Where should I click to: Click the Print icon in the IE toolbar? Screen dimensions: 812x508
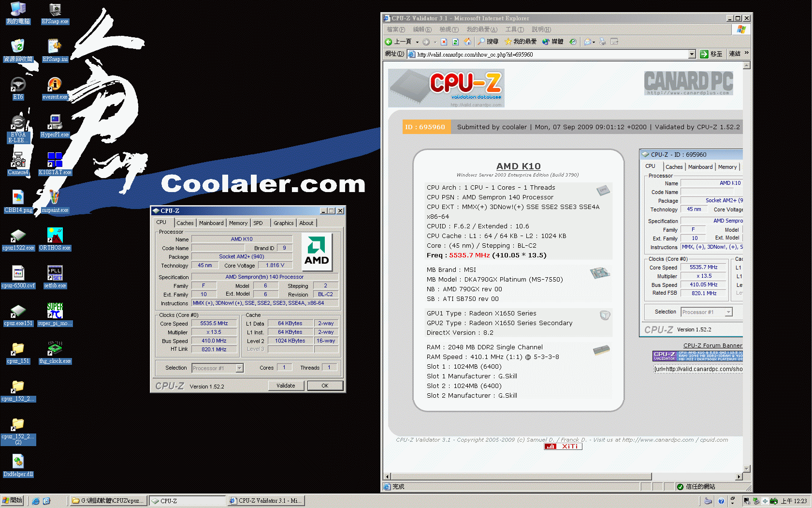pos(602,42)
